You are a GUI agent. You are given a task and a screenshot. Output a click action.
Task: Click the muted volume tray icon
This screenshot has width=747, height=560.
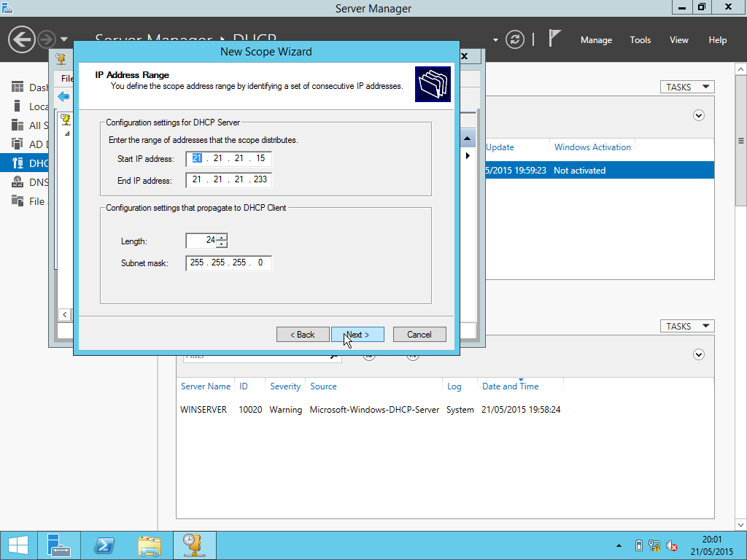click(x=672, y=545)
